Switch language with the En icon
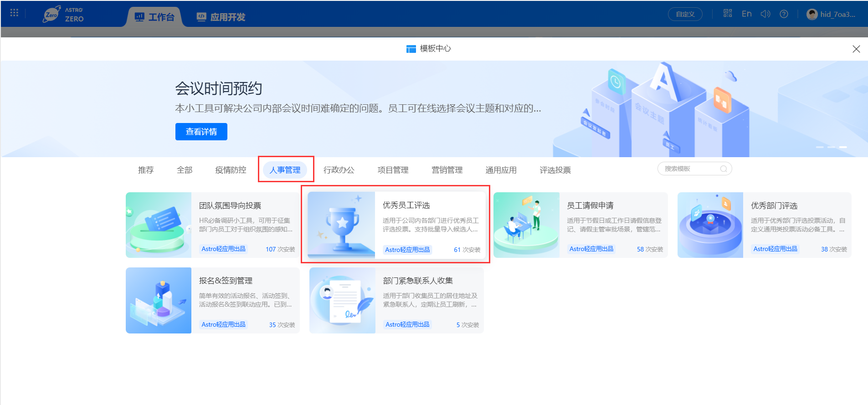Viewport: 868px width, 405px height. coord(746,14)
